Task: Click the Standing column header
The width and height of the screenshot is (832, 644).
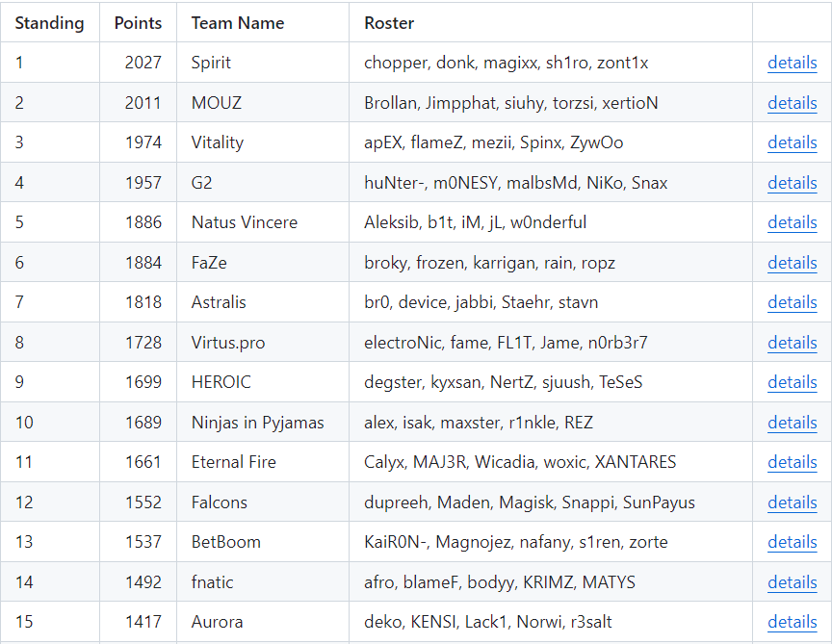Action: click(49, 23)
